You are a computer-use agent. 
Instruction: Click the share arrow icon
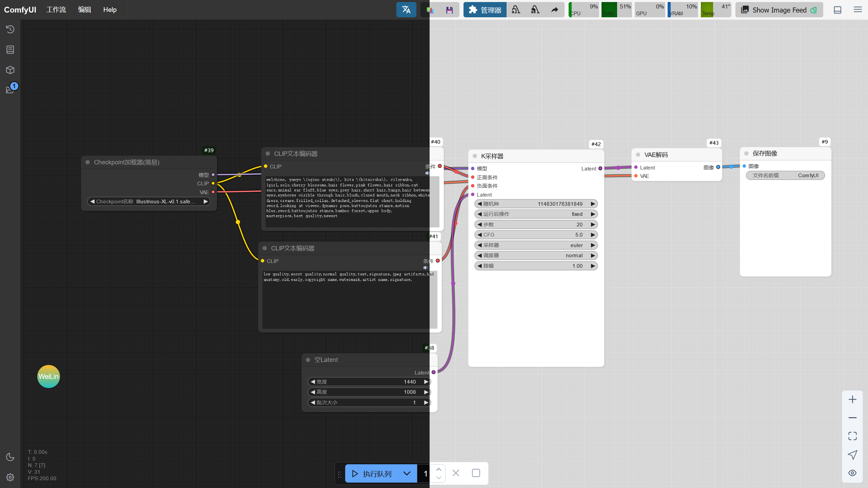click(x=554, y=10)
